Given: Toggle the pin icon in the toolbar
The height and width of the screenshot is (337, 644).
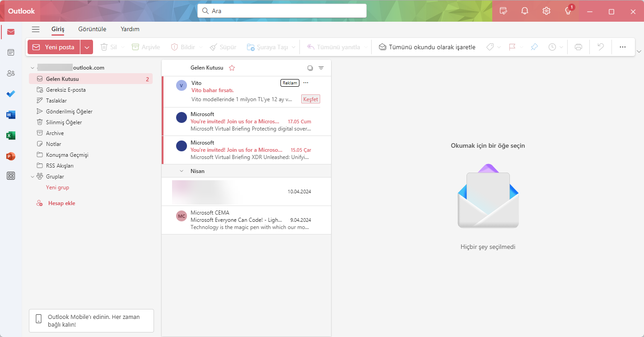Looking at the screenshot, I should (534, 47).
